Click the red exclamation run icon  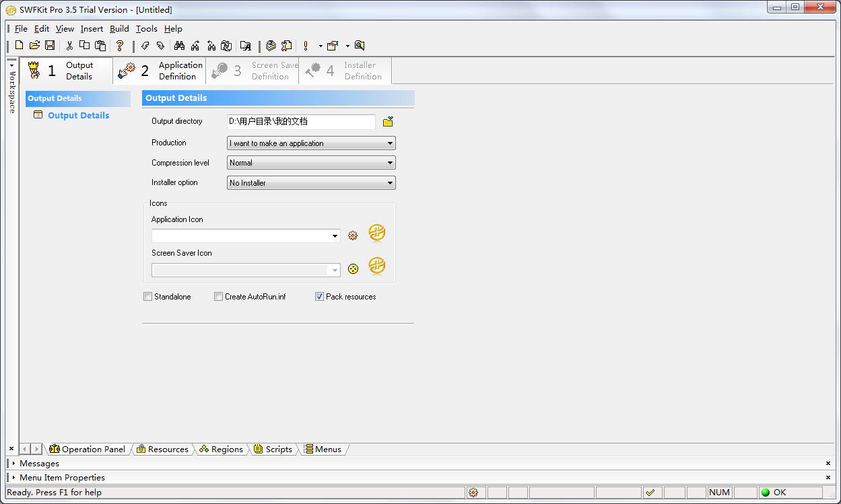(x=306, y=46)
